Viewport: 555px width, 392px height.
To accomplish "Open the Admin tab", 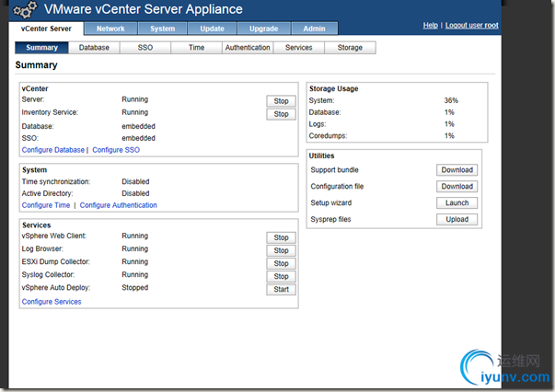I will (314, 29).
